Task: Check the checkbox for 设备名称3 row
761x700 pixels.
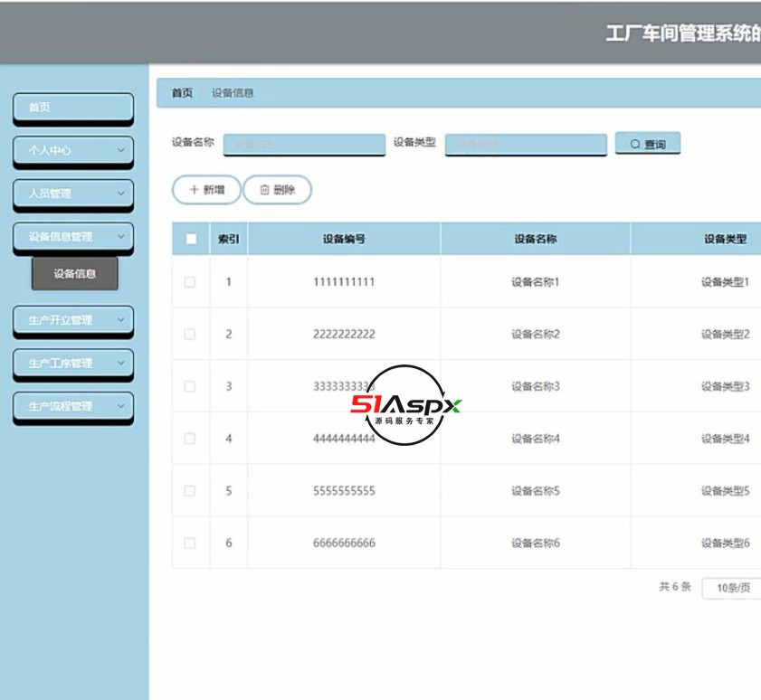Action: pos(189,386)
